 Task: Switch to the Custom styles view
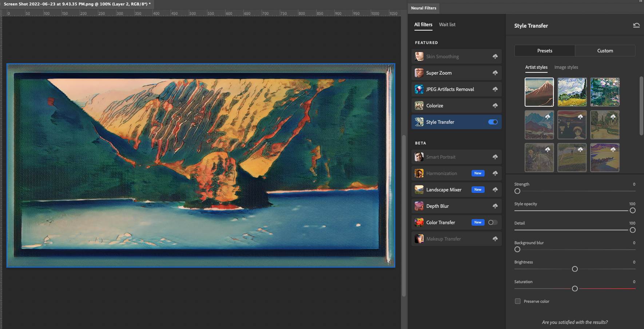(605, 51)
